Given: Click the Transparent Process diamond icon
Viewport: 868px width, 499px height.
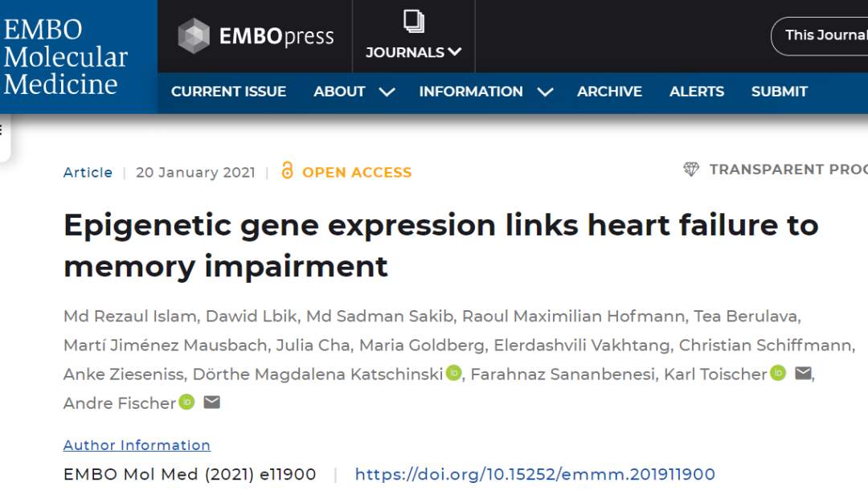Looking at the screenshot, I should (691, 169).
